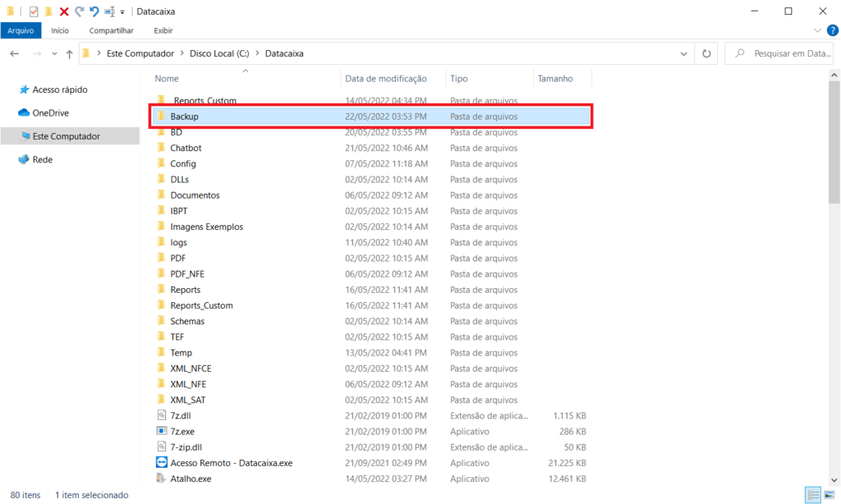Click the vertical scrollbar in file list
This screenshot has height=504, width=841.
(x=834, y=141)
